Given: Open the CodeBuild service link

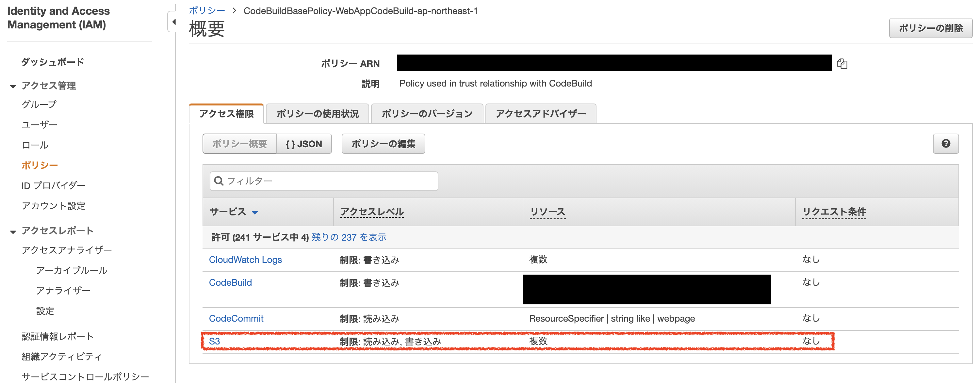Looking at the screenshot, I should [x=230, y=282].
